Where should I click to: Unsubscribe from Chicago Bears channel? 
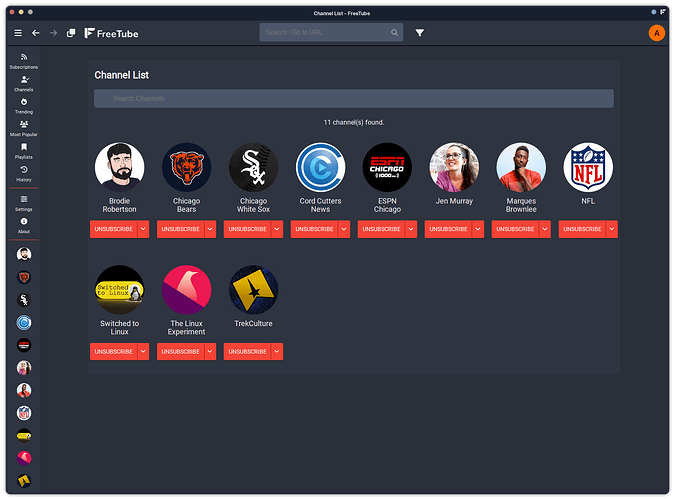point(179,229)
